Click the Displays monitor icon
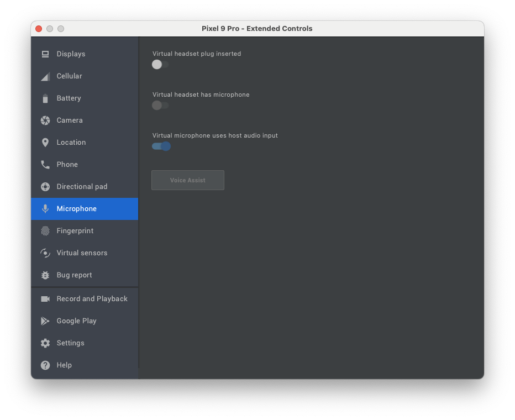515x420 pixels. coord(45,54)
